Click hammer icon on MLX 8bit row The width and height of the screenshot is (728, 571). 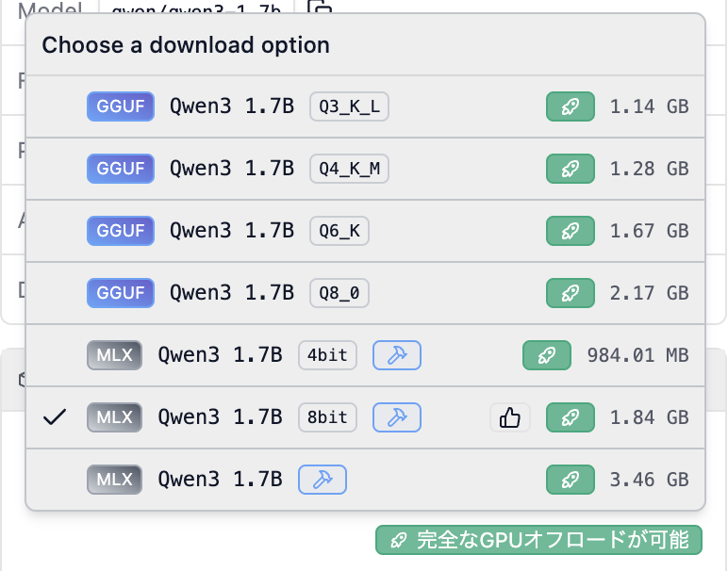(397, 417)
